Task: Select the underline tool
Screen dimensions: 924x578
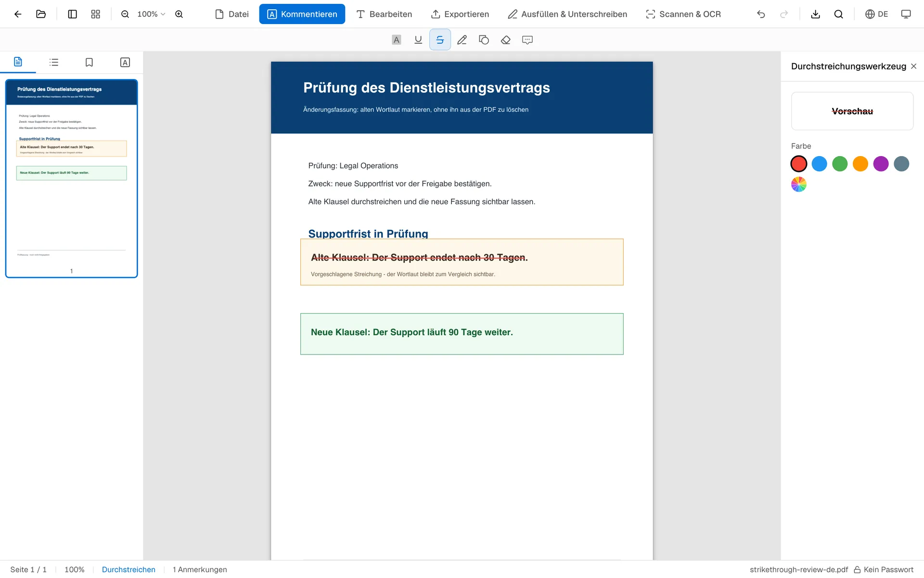Action: coord(418,40)
